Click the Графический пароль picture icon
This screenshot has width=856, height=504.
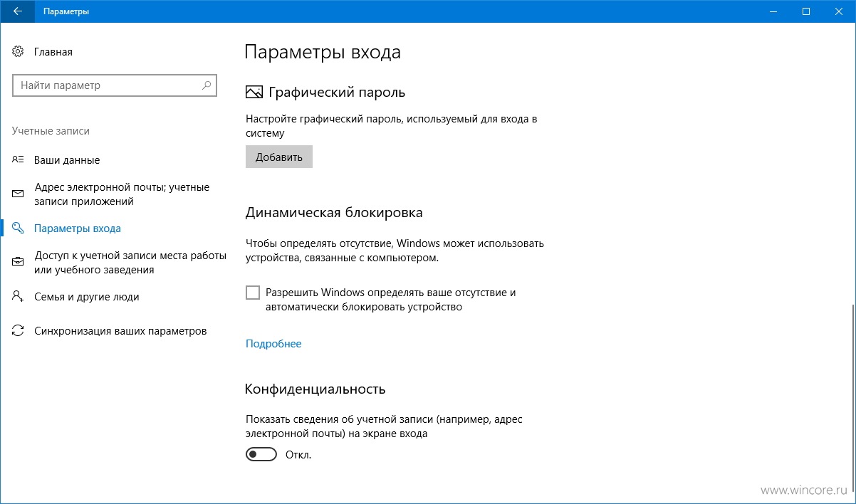pyautogui.click(x=254, y=93)
